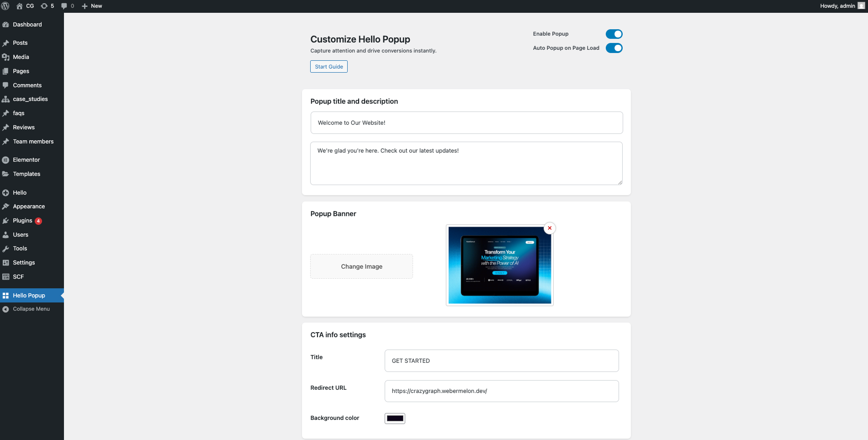
Task: Click the faqs pin icon
Action: pyautogui.click(x=5, y=113)
